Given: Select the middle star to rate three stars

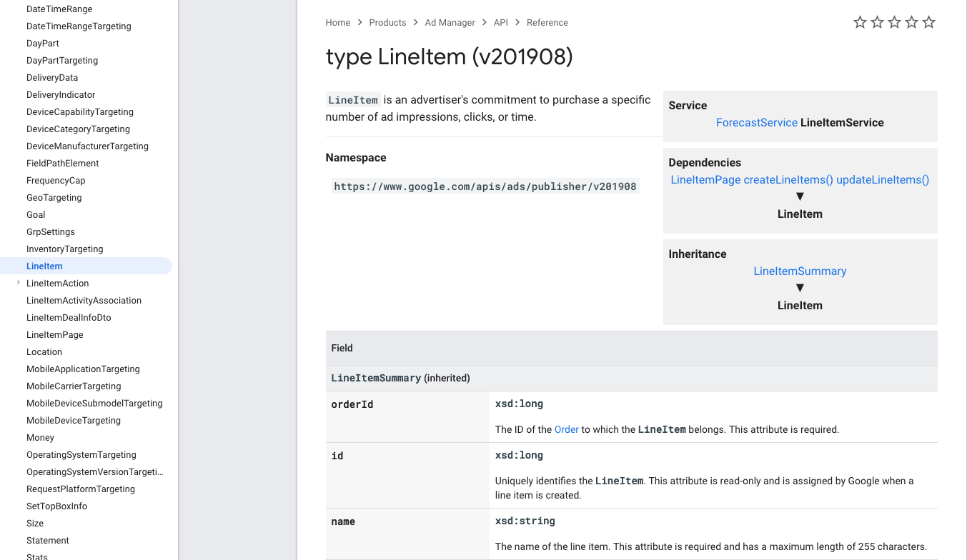Looking at the screenshot, I should 894,22.
